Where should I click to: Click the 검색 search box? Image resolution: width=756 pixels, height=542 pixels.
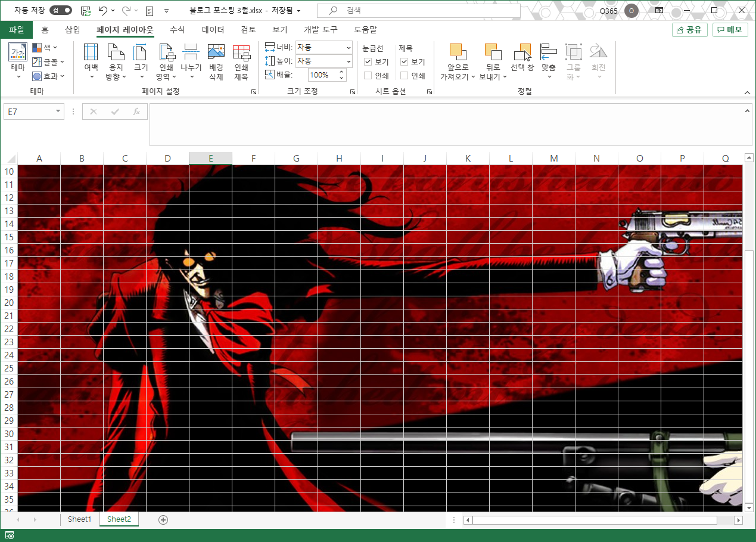tap(419, 11)
